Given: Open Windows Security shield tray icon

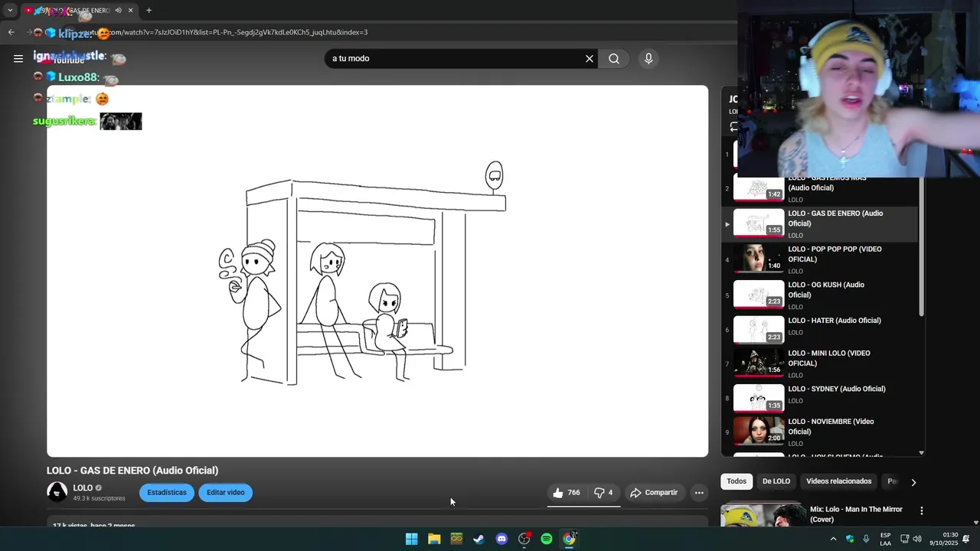Looking at the screenshot, I should (x=850, y=539).
